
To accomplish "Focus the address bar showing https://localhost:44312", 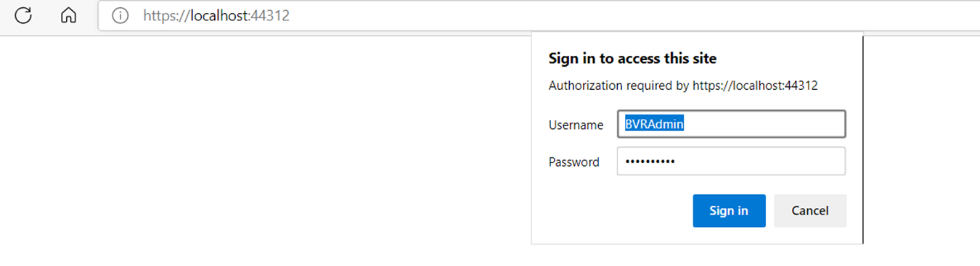I will 539,15.
